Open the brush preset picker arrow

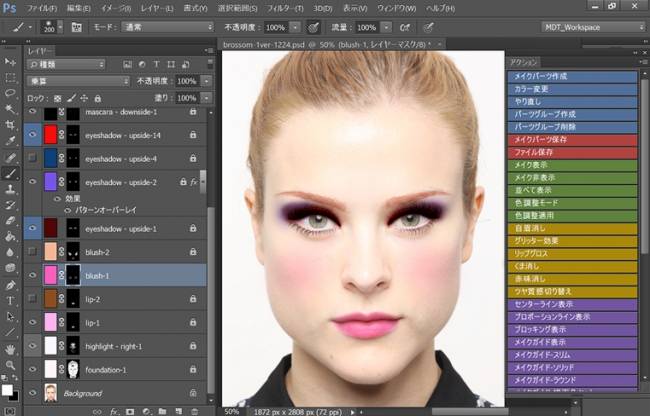[x=61, y=27]
